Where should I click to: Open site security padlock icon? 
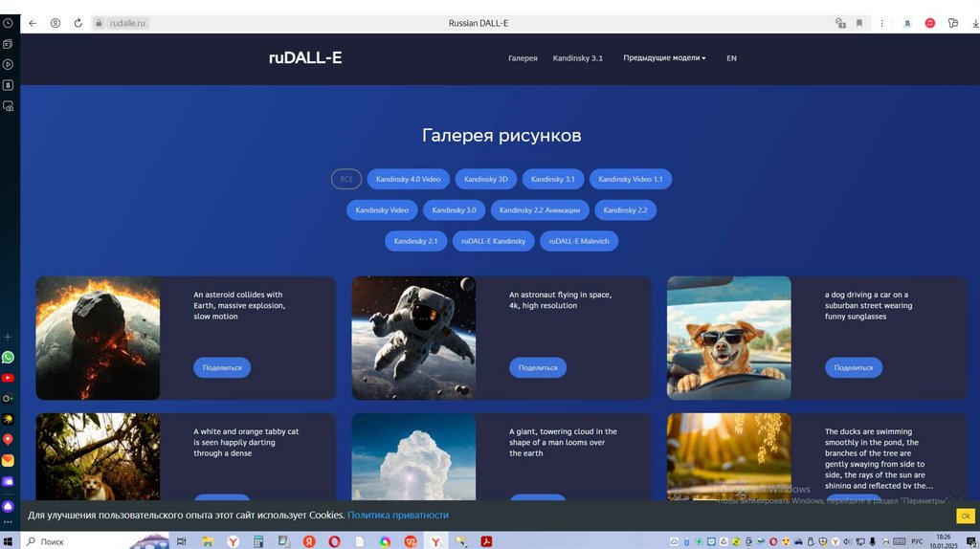pyautogui.click(x=99, y=23)
